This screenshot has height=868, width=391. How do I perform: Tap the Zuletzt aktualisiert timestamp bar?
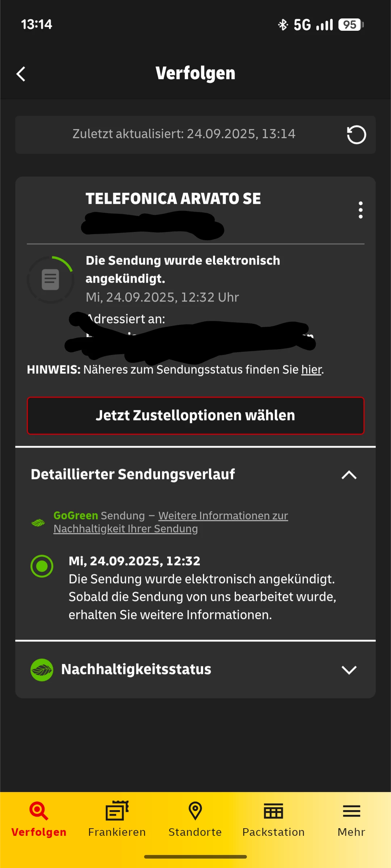coord(195,135)
